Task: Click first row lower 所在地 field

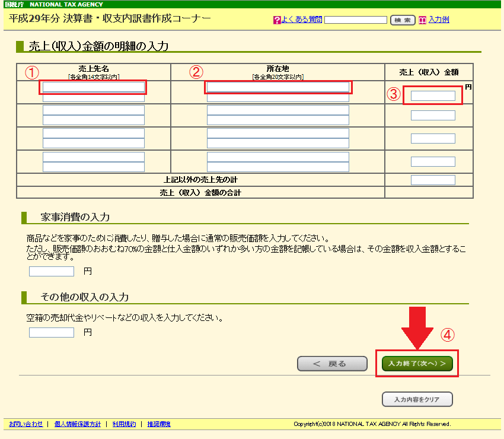Action: tap(278, 97)
